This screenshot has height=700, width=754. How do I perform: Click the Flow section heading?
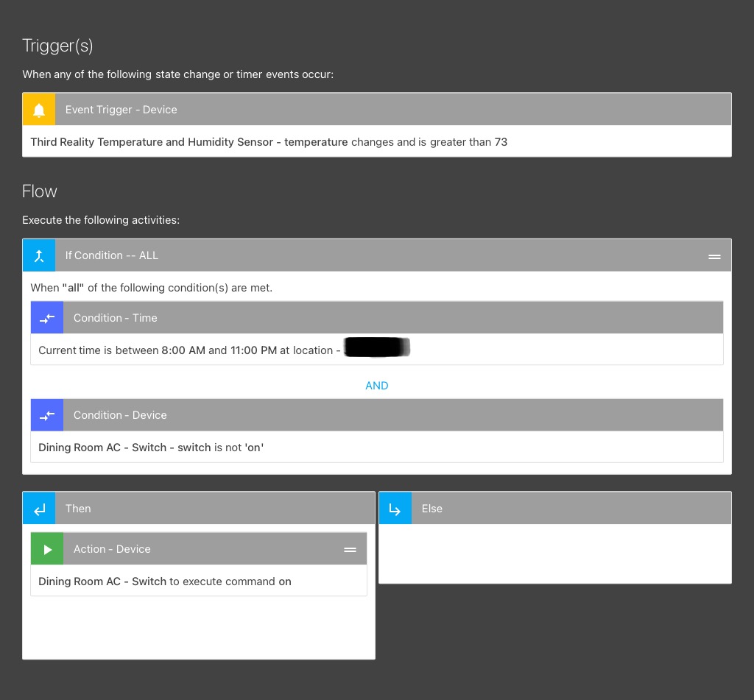pyautogui.click(x=40, y=191)
